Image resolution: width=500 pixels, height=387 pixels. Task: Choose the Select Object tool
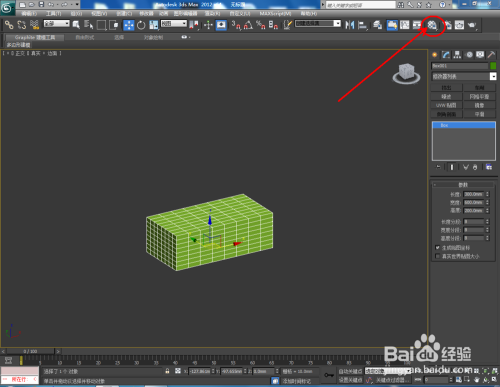pyautogui.click(x=76, y=25)
